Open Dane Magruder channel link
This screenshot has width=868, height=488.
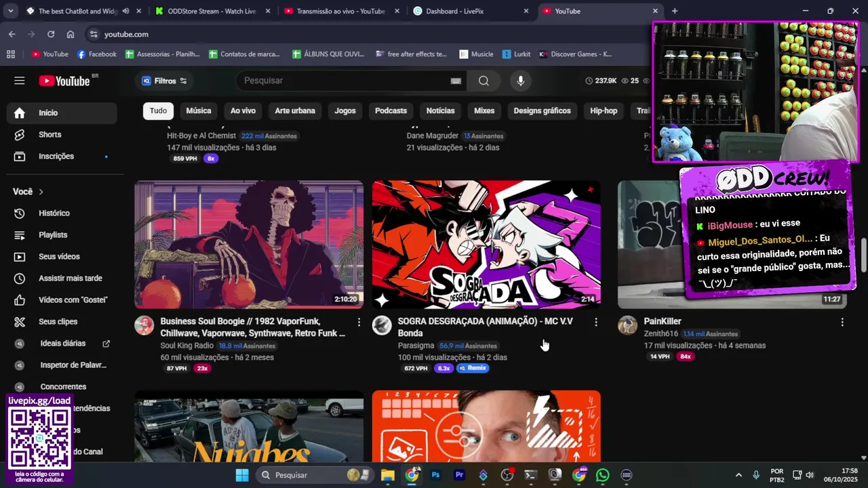tap(433, 136)
